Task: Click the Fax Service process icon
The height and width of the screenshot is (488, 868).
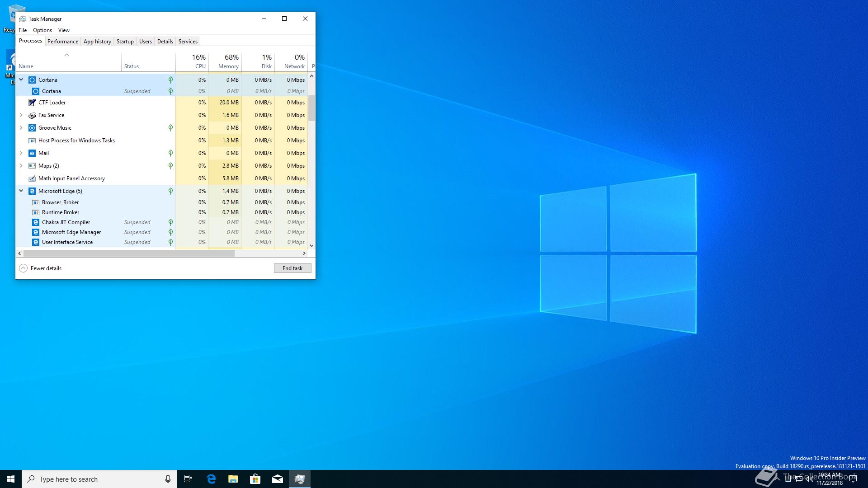Action: tap(32, 115)
